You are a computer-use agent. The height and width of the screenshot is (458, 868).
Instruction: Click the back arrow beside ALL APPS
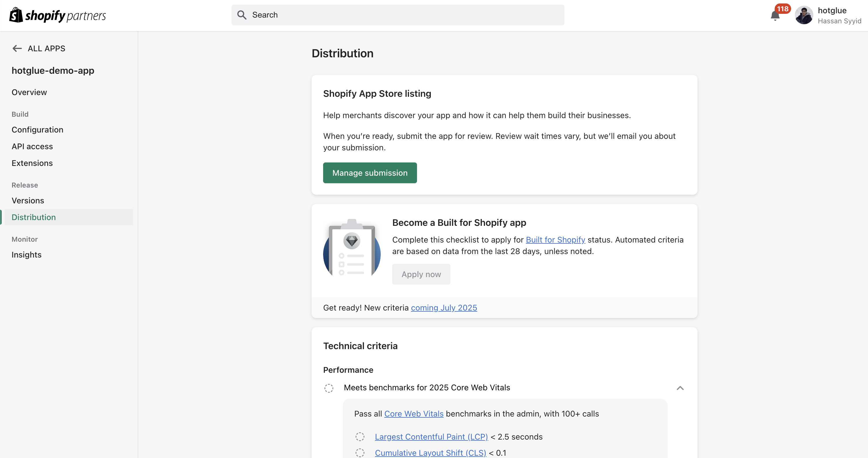17,48
